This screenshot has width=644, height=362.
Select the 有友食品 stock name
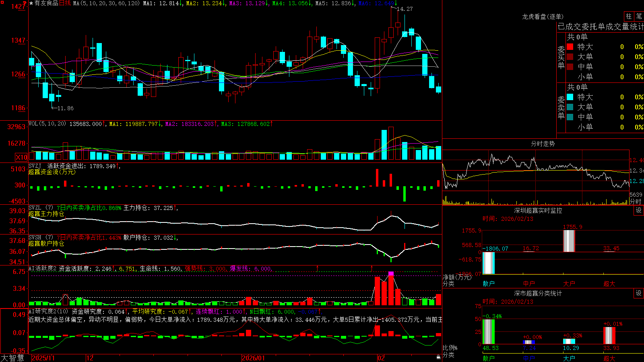pyautogui.click(x=46, y=3)
